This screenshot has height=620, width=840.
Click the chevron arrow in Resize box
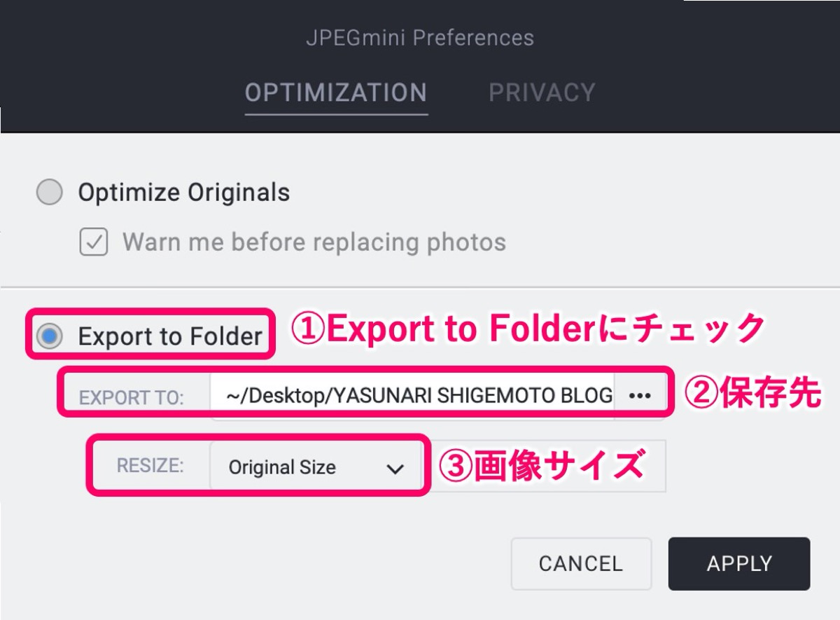click(395, 469)
